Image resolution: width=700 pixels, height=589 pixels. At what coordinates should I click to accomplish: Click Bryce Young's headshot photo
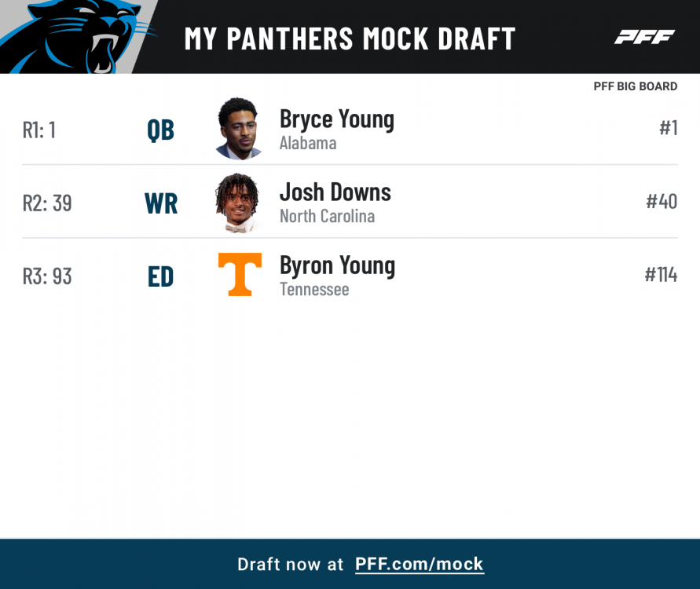[239, 129]
